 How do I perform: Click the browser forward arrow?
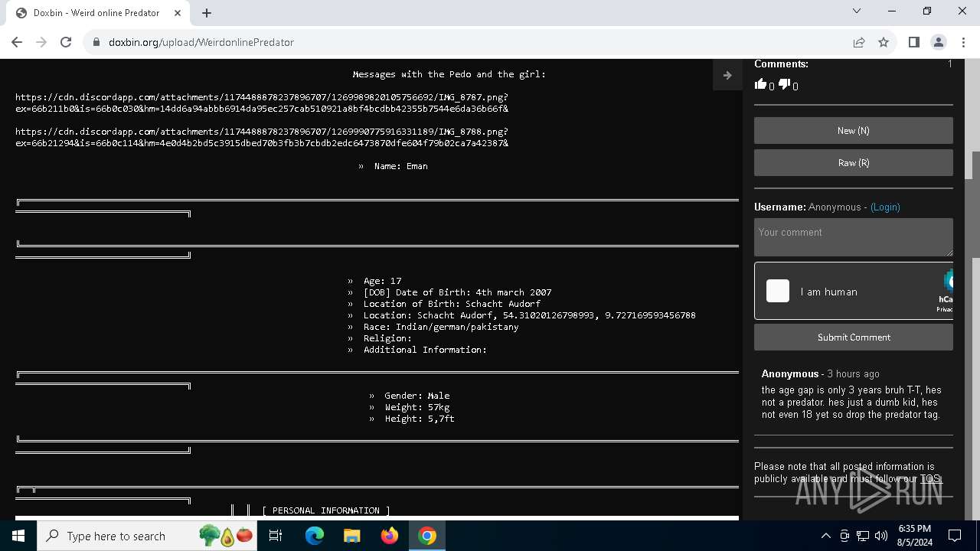(x=41, y=42)
